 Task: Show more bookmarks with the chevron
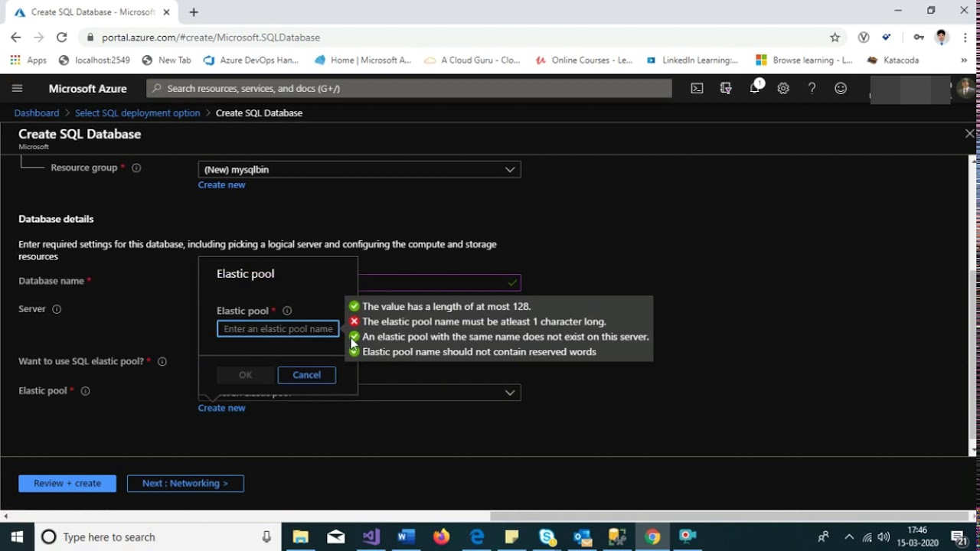coord(965,60)
